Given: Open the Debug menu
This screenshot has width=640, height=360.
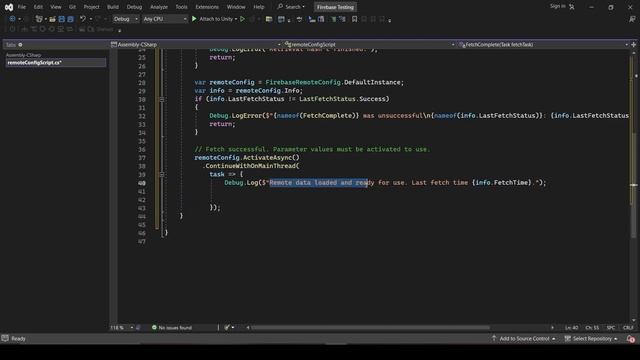Looking at the screenshot, I should [134, 7].
